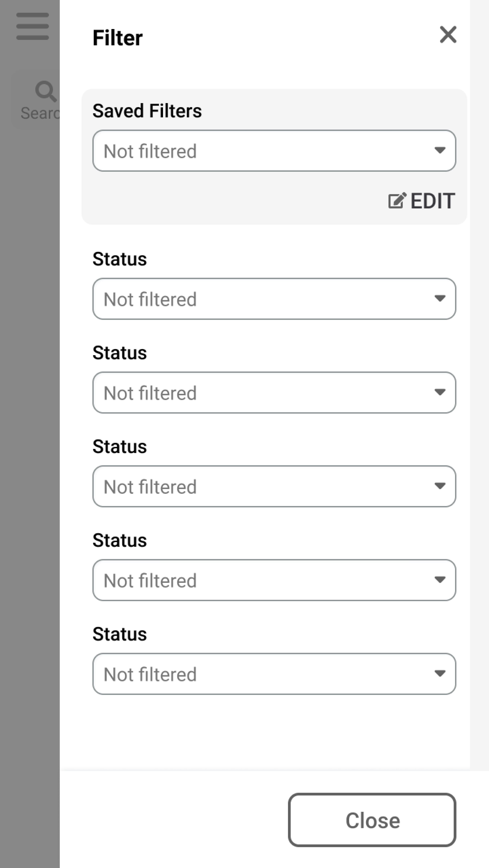Click the Search magnifier icon
Image resolution: width=489 pixels, height=868 pixels.
45,91
